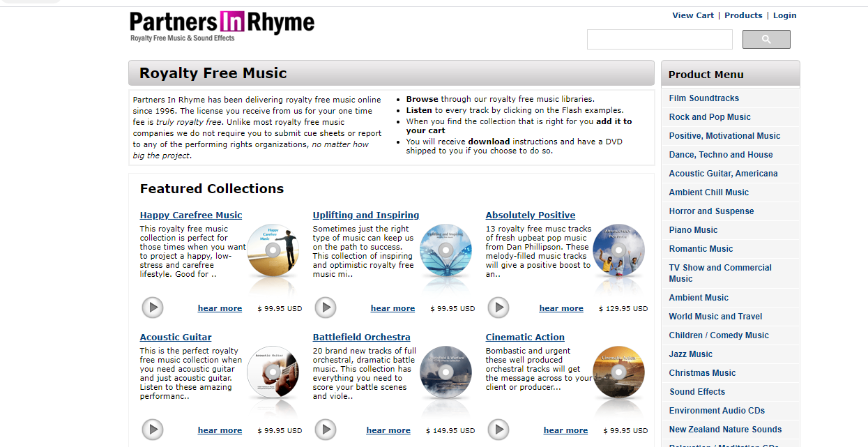Viewport: 868px width, 447px height.
Task: Select Ambient Music menu item
Action: pyautogui.click(x=730, y=298)
